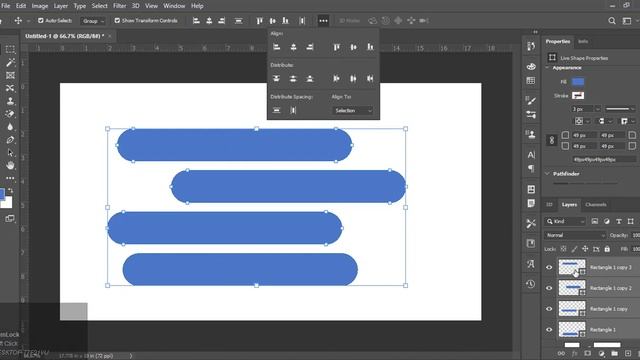Click Distribute Spacing Horizontally in popup
The height and width of the screenshot is (360, 640).
293,110
